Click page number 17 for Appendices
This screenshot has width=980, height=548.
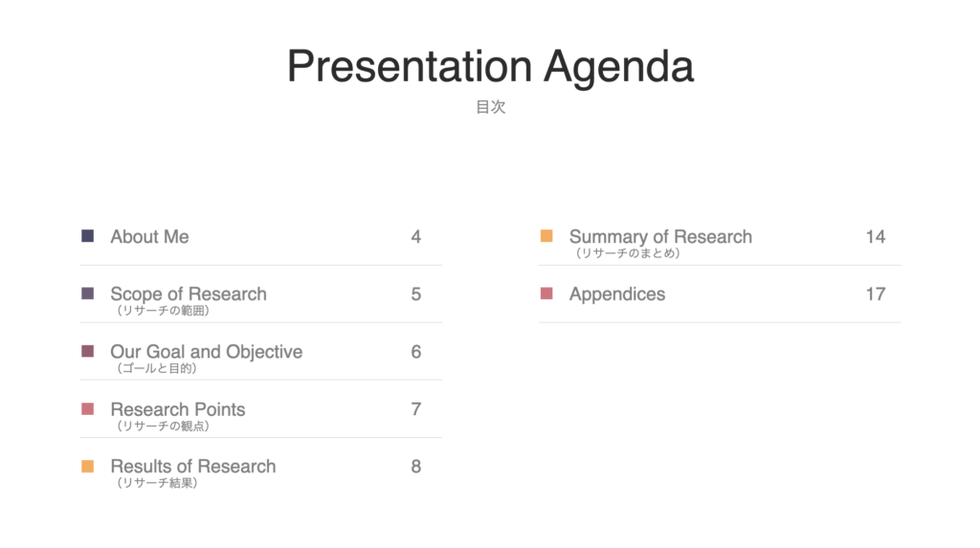[x=875, y=295]
